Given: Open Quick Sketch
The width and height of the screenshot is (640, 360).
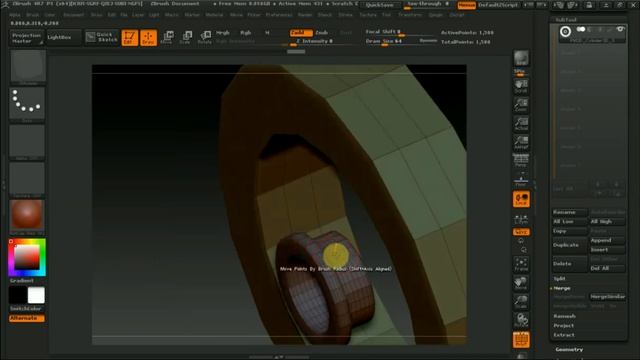Looking at the screenshot, I should (102, 37).
